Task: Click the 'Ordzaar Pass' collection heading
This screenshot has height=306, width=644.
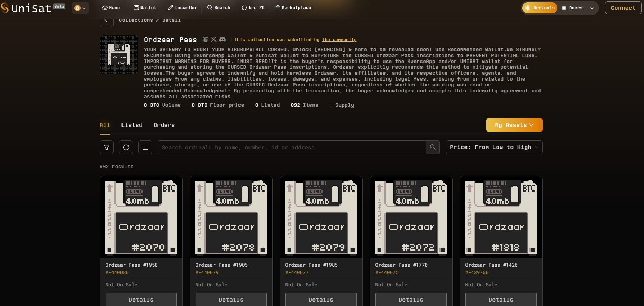Action: (170, 40)
